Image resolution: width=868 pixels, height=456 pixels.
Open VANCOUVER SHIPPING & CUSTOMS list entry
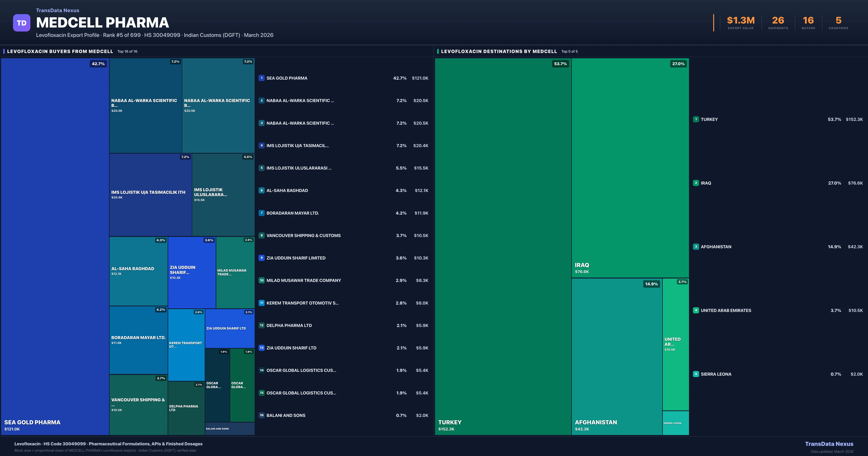pyautogui.click(x=303, y=235)
